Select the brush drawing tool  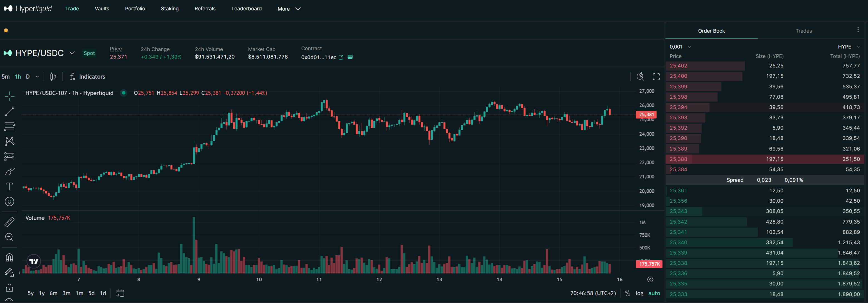[x=9, y=171]
